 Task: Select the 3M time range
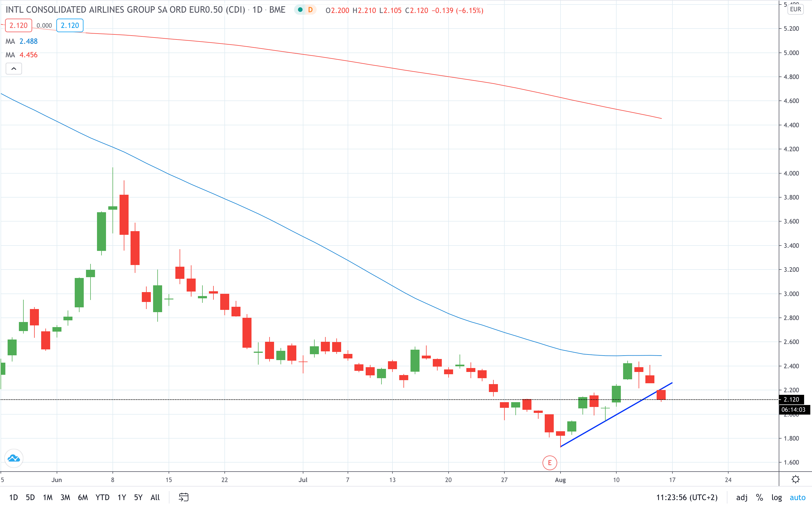65,498
